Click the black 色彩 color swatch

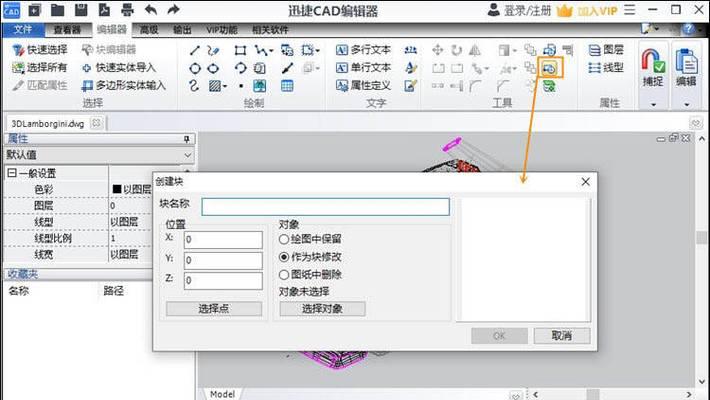click(117, 189)
